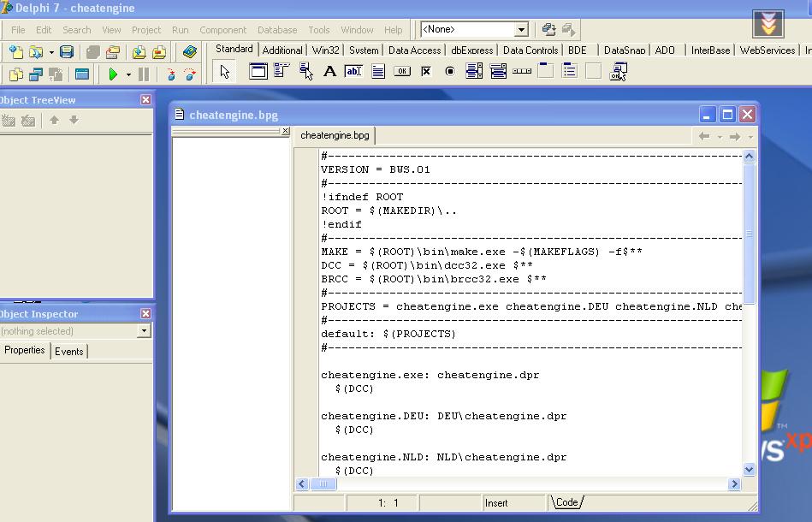
Task: Select the OK Button component
Action: click(x=401, y=72)
